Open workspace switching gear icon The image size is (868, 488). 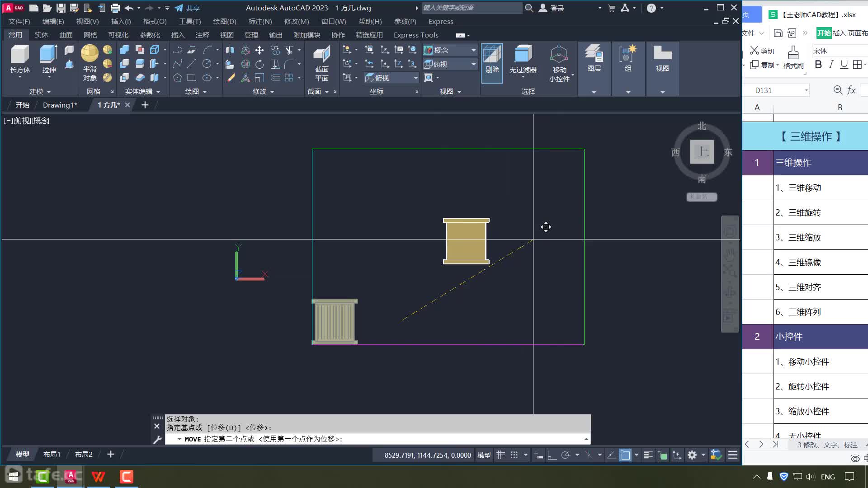[692, 455]
